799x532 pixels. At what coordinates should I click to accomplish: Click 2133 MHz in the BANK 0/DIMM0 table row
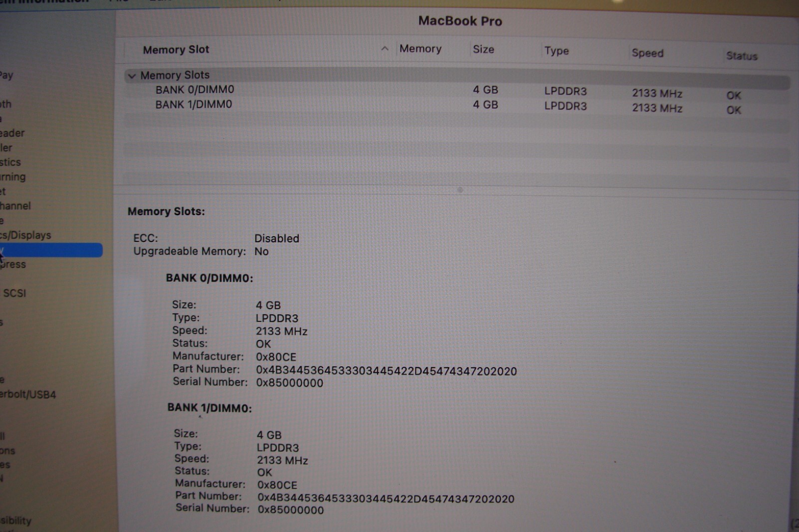coord(657,93)
